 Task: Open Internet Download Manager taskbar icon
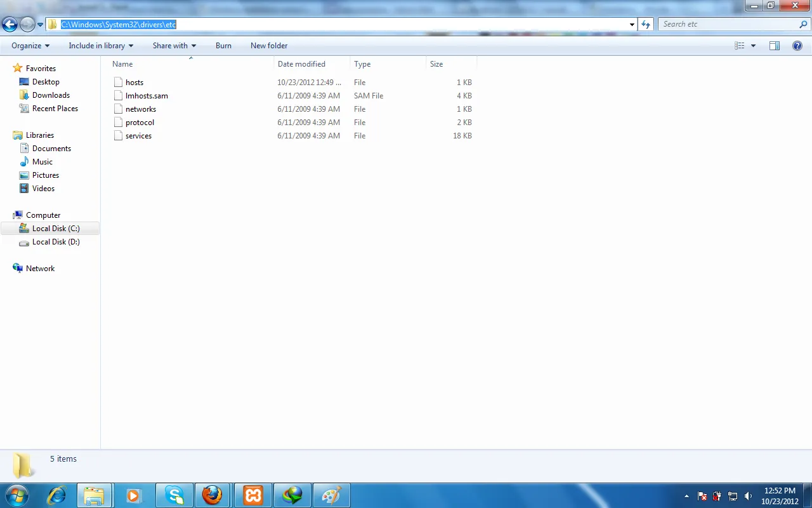(292, 495)
